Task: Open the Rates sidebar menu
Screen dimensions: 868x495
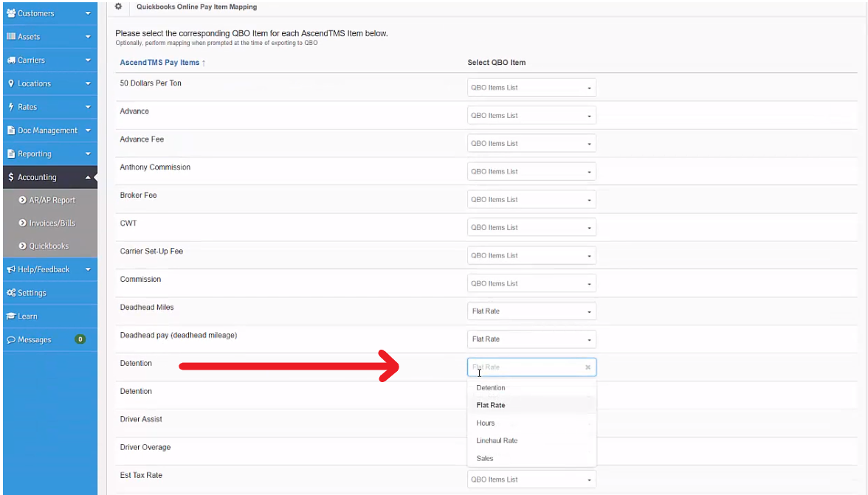Action: pyautogui.click(x=50, y=107)
